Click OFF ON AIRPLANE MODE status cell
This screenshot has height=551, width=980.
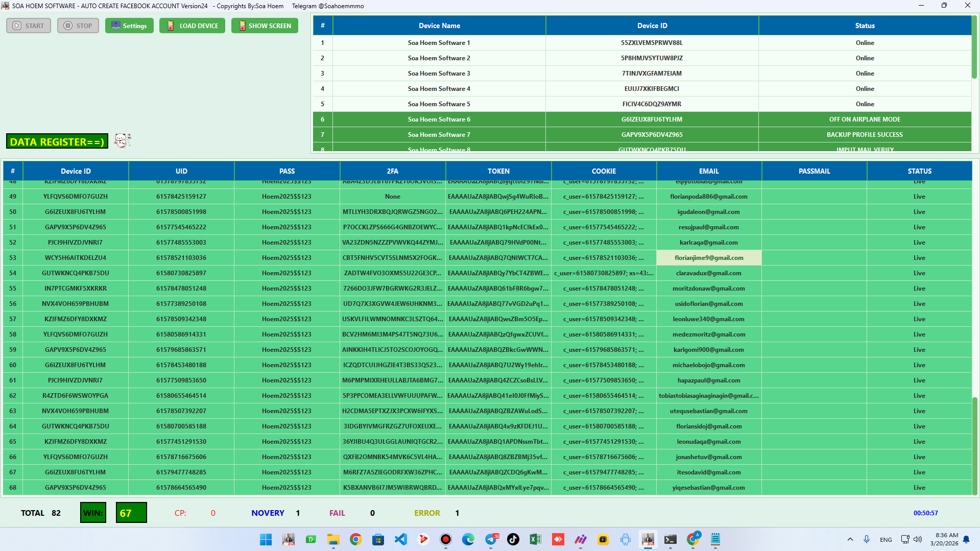[x=865, y=119]
